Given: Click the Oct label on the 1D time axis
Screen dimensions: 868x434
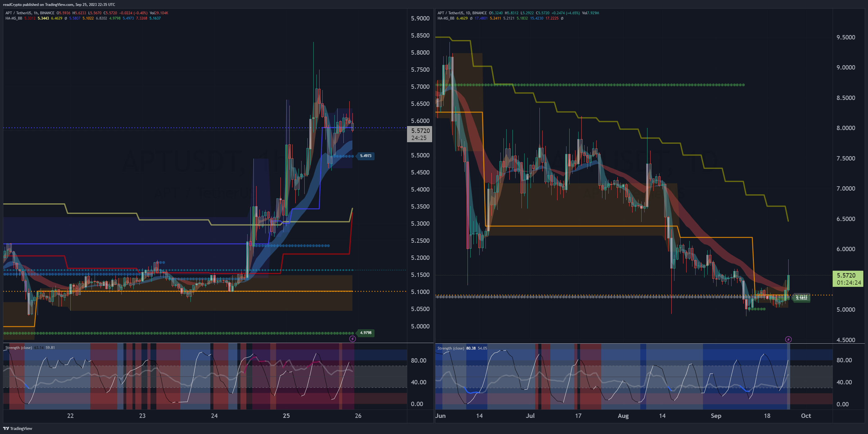Looking at the screenshot, I should 806,415.
